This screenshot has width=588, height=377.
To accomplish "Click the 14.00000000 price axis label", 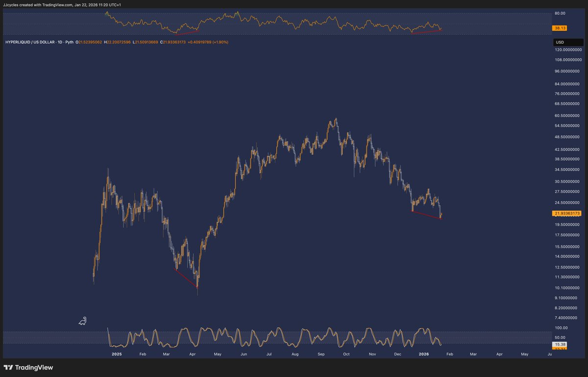I will pyautogui.click(x=567, y=257).
